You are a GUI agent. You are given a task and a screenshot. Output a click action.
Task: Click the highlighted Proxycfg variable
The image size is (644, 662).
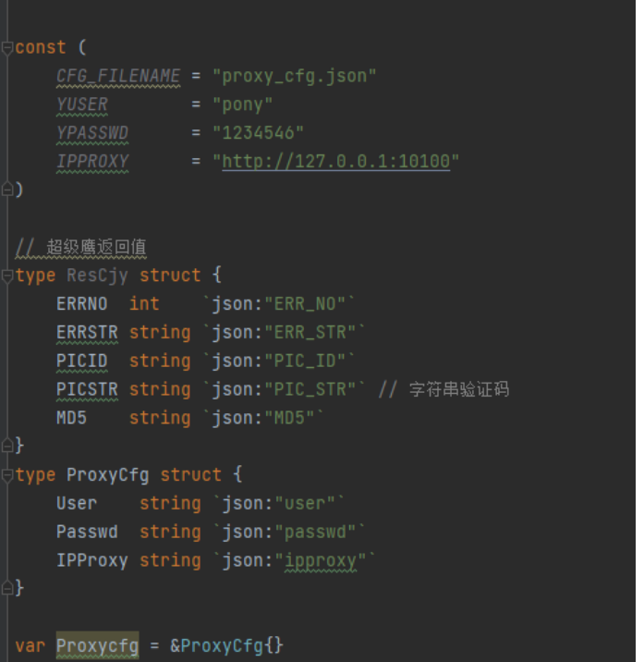(98, 645)
